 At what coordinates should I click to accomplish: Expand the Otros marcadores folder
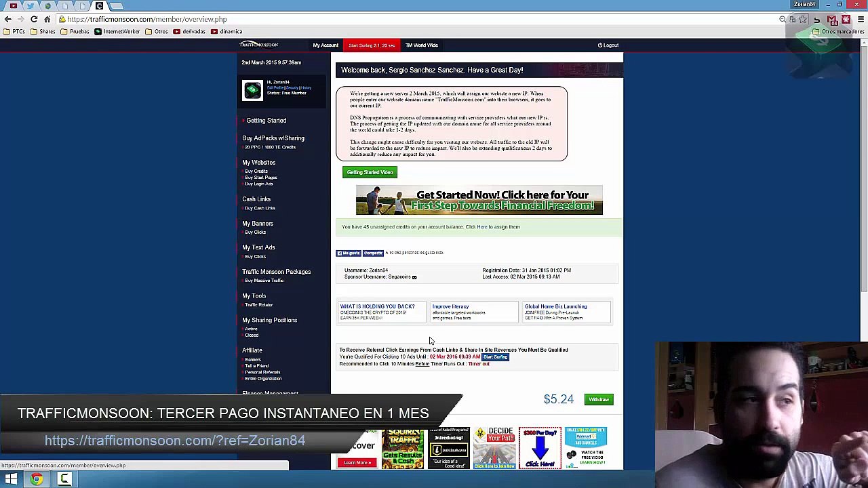click(838, 31)
